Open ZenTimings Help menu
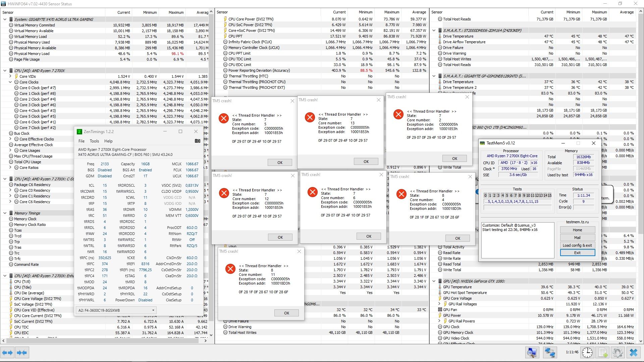Viewport: 644px width, 362px height. click(108, 141)
